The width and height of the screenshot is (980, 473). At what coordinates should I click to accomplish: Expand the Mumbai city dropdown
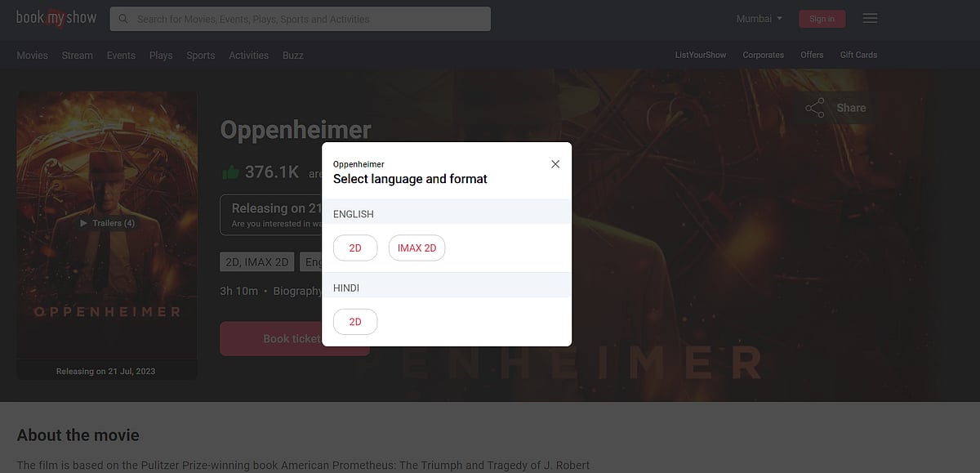click(x=759, y=19)
